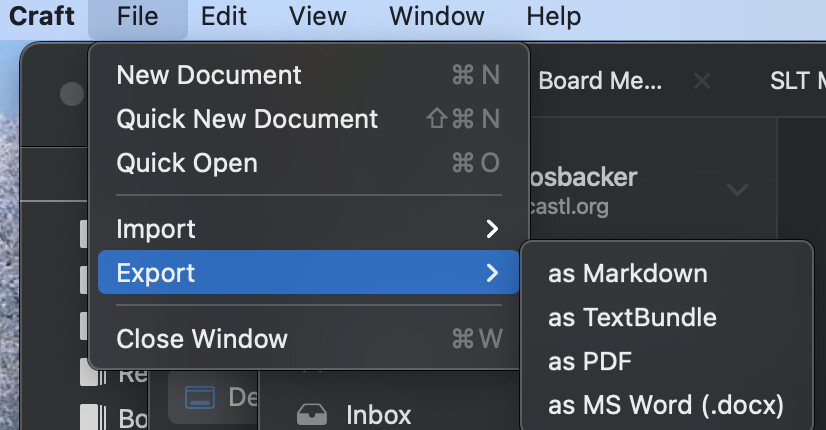Image resolution: width=826 pixels, height=430 pixels.
Task: Export document as PDF
Action: coord(590,362)
